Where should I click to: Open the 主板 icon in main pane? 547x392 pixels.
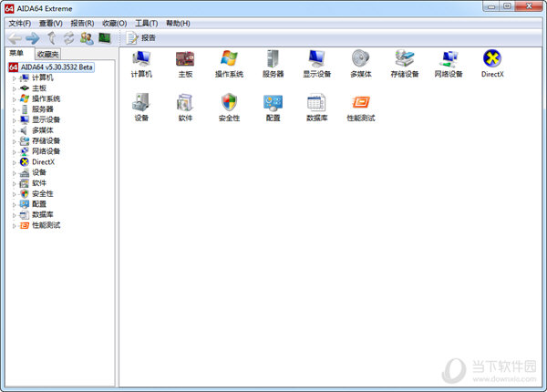(185, 64)
